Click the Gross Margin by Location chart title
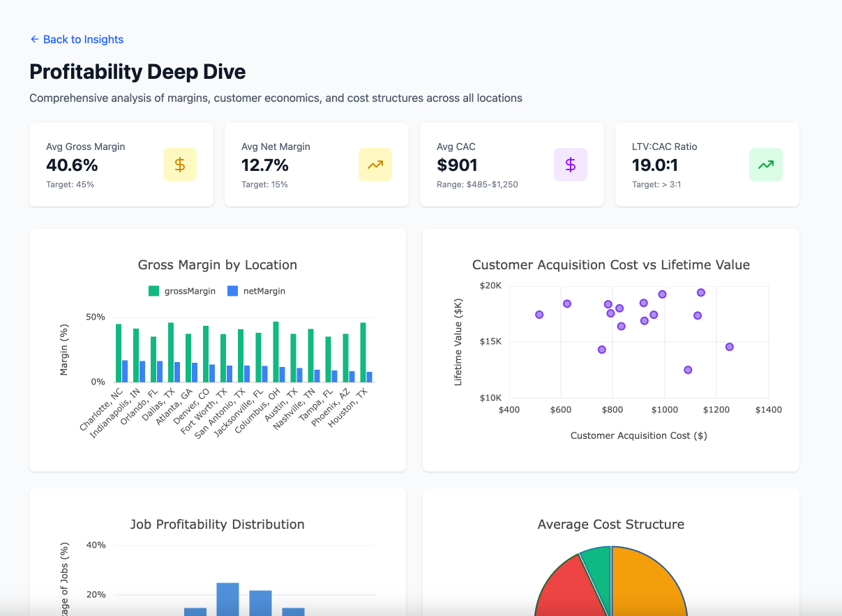842x616 pixels. pyautogui.click(x=216, y=264)
